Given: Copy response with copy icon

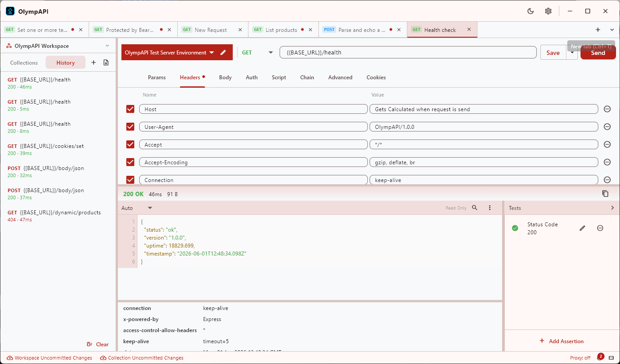Looking at the screenshot, I should 605,194.
